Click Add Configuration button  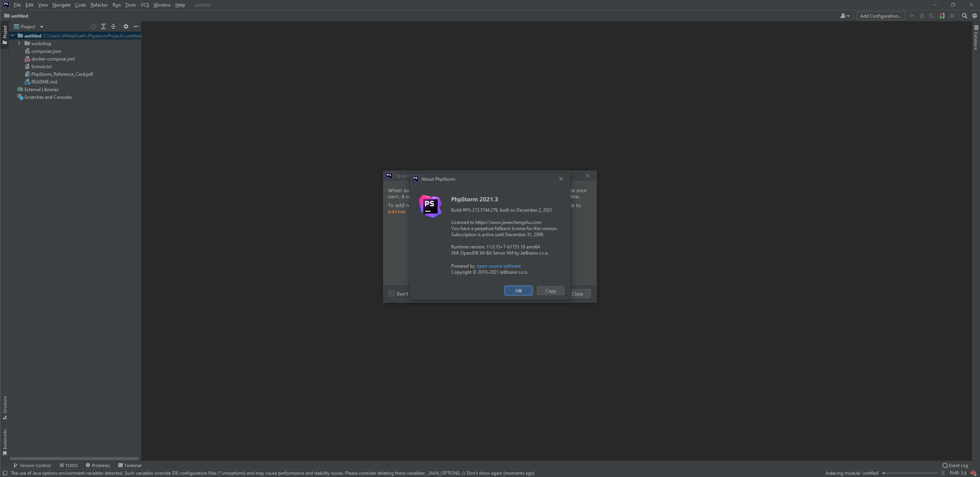click(881, 16)
